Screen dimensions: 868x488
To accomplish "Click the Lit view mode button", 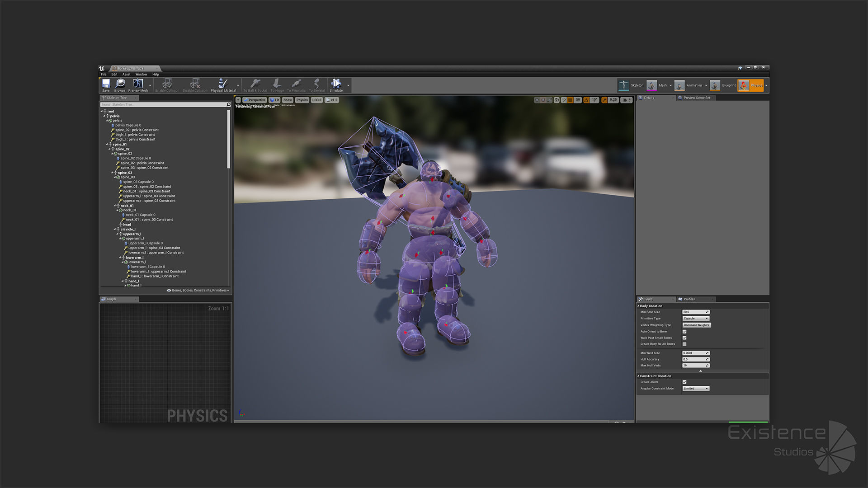I will coord(274,100).
